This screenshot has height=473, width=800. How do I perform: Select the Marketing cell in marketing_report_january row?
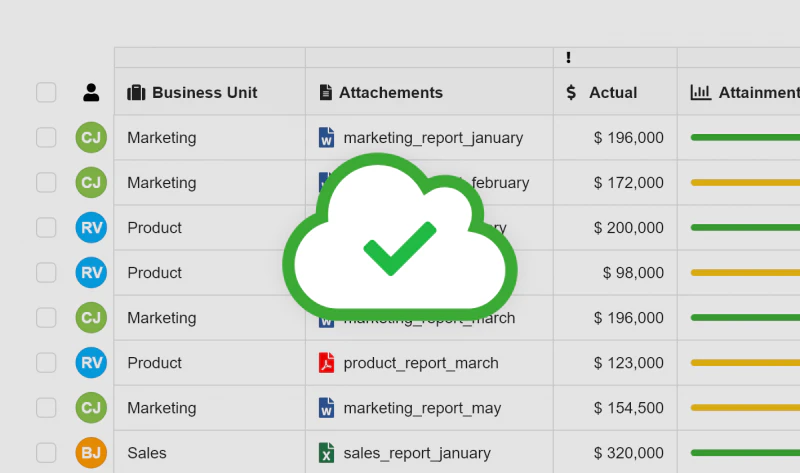210,137
